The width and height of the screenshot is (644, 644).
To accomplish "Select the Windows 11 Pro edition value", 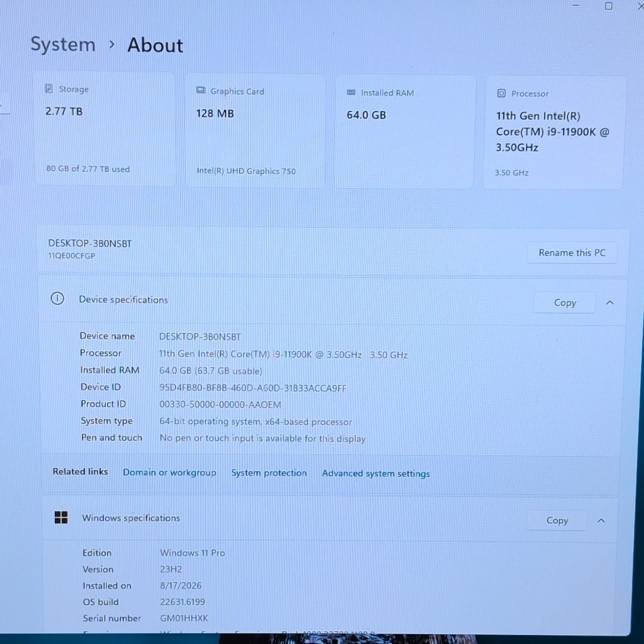I will (x=193, y=553).
